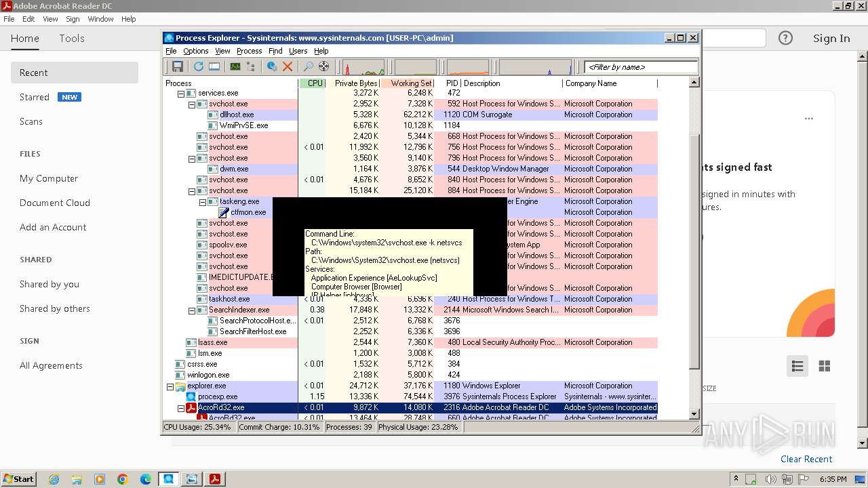The height and width of the screenshot is (488, 868).
Task: Open Windows Explorer folder in taskbar
Action: [x=77, y=479]
